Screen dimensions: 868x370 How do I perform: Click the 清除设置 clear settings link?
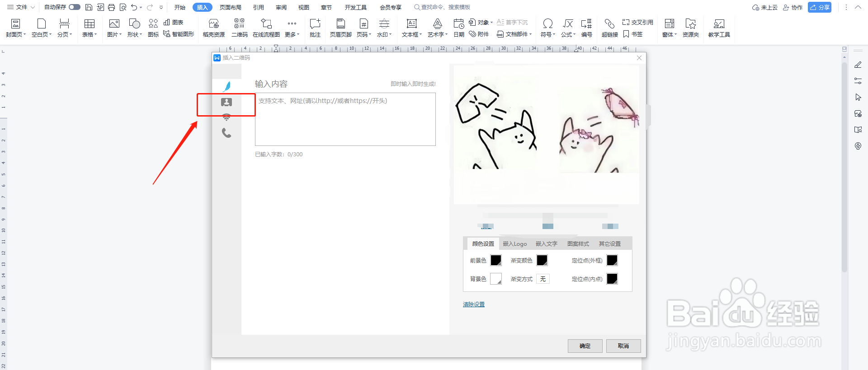coord(474,304)
